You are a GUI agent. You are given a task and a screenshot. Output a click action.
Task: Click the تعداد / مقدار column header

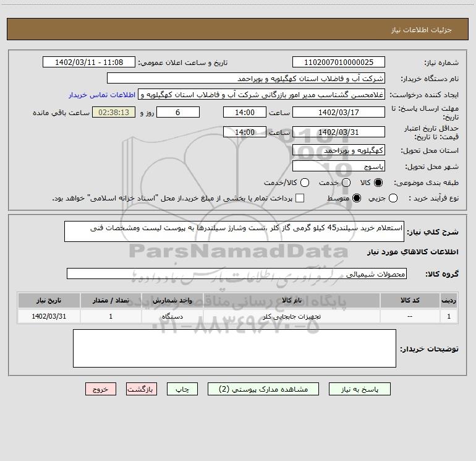coord(111,300)
